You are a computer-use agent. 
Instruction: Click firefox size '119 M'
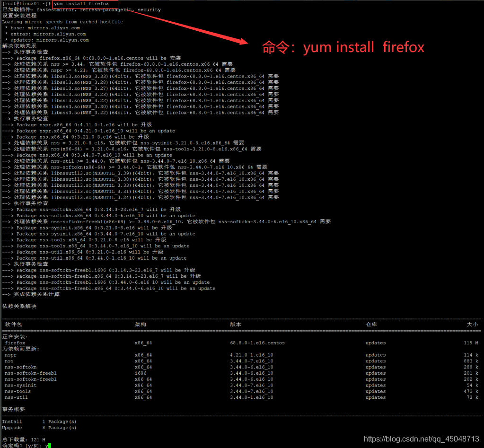[471, 343]
